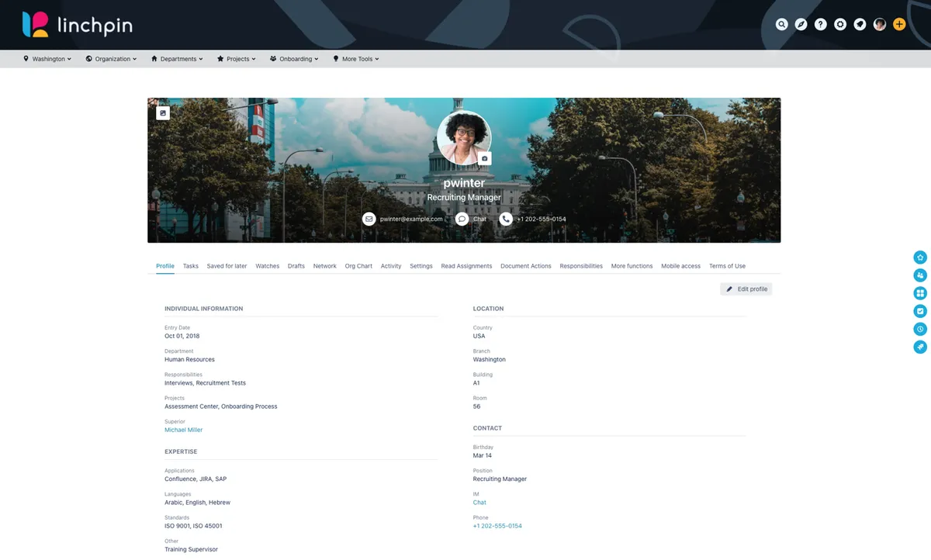Click 'ISO 9001, ISO 45001' standards value
This screenshot has width=931, height=560.
(x=193, y=526)
